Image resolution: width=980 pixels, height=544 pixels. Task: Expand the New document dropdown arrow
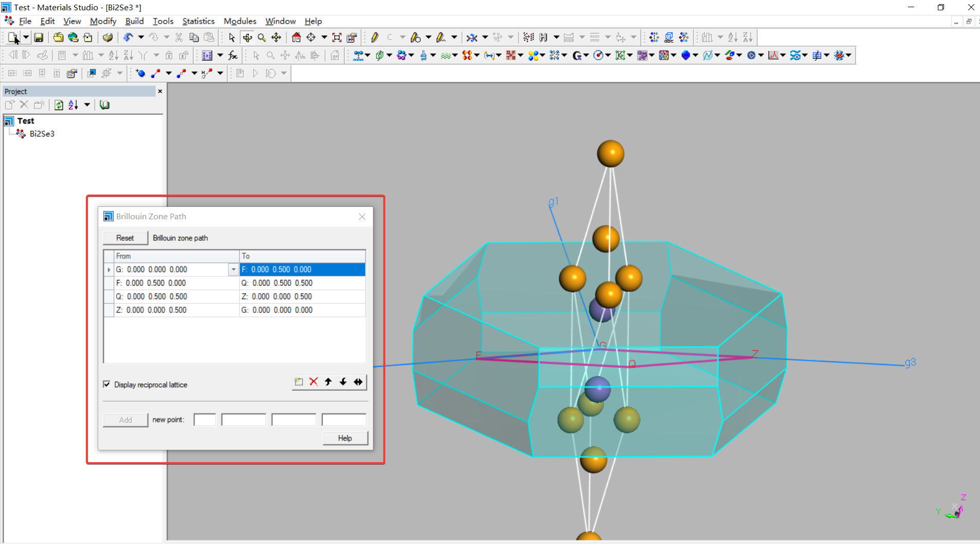point(26,38)
